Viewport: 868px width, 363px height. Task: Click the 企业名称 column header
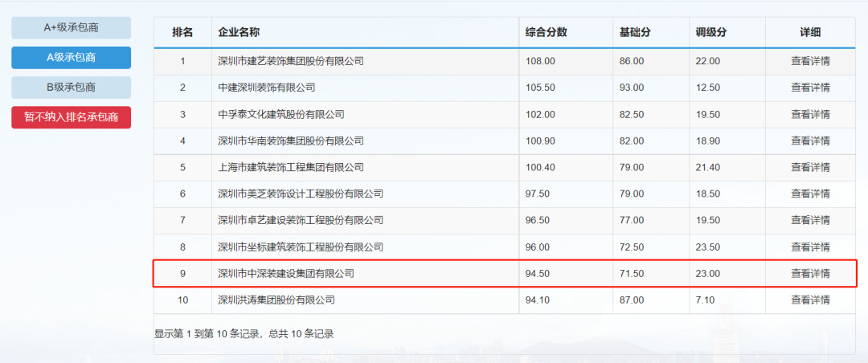coord(239,32)
